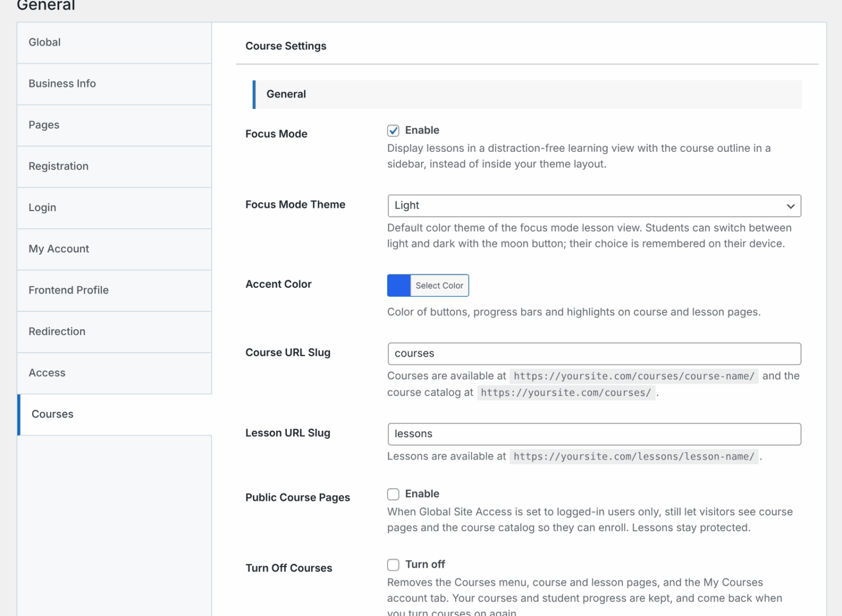The width and height of the screenshot is (842, 616).
Task: Select the Login tab
Action: (x=115, y=208)
